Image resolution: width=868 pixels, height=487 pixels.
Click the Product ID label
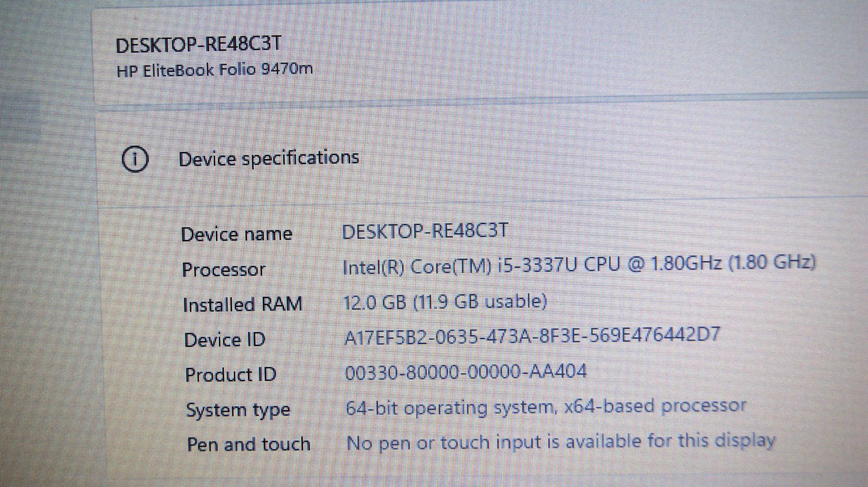[x=231, y=375]
